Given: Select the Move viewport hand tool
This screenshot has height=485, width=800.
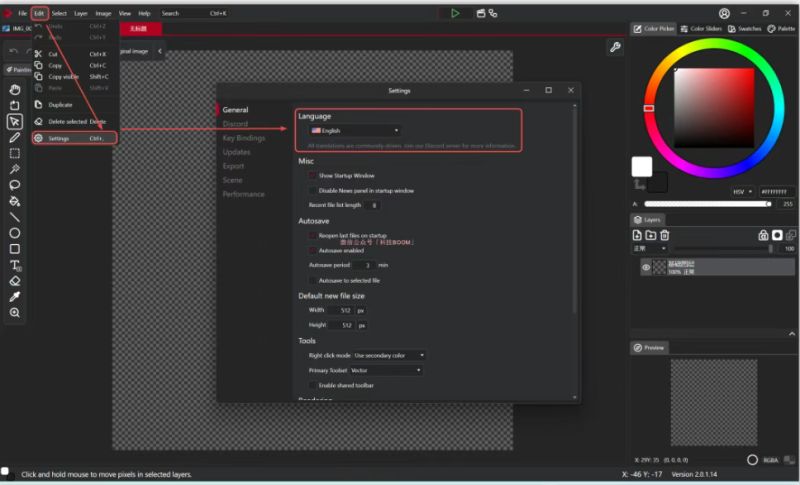Looking at the screenshot, I should tap(15, 90).
